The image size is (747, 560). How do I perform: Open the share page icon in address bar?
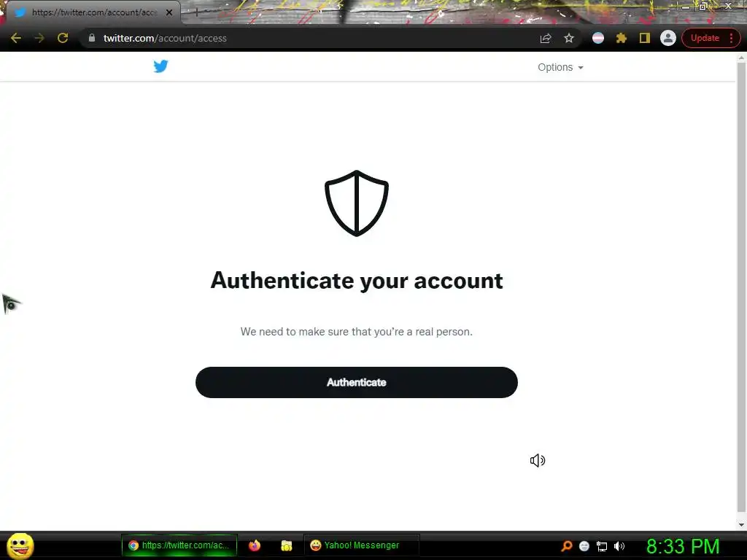[546, 38]
